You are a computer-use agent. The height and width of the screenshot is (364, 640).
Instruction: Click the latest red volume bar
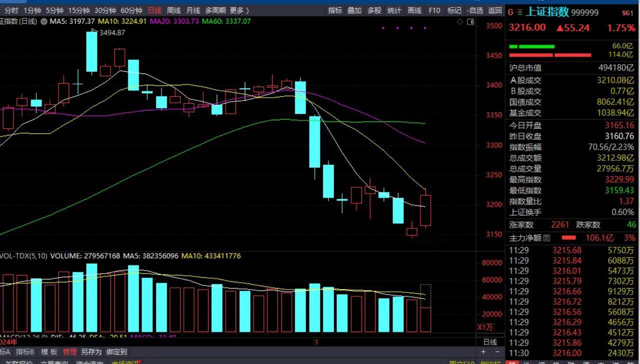[425, 320]
